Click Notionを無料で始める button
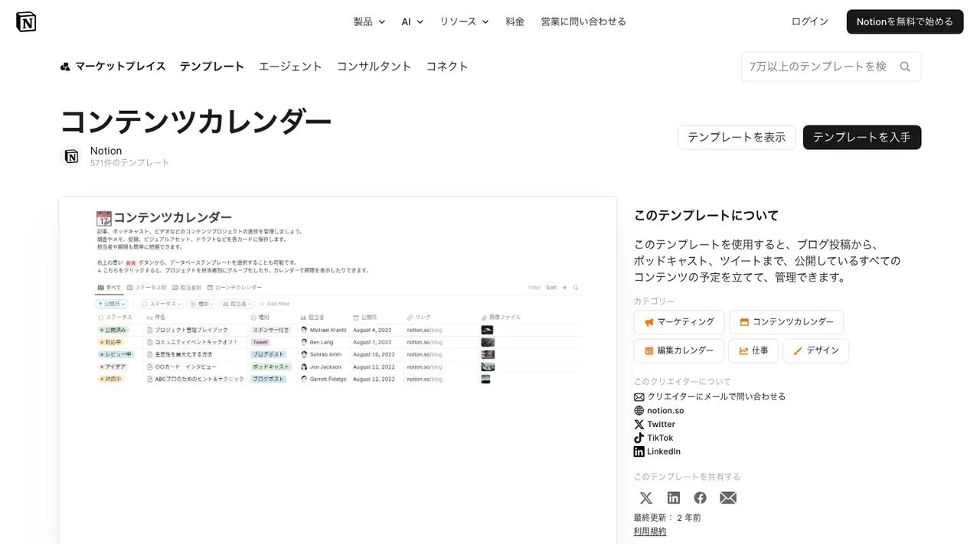 coord(905,21)
